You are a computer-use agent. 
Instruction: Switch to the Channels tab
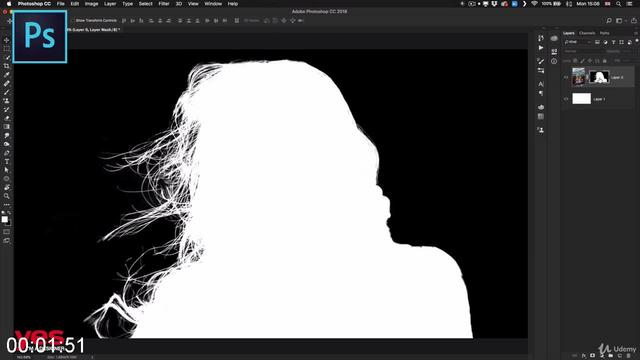[x=587, y=33]
